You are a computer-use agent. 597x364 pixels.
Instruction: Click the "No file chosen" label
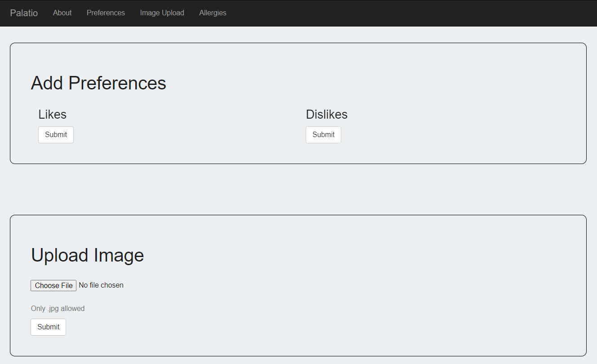[101, 285]
